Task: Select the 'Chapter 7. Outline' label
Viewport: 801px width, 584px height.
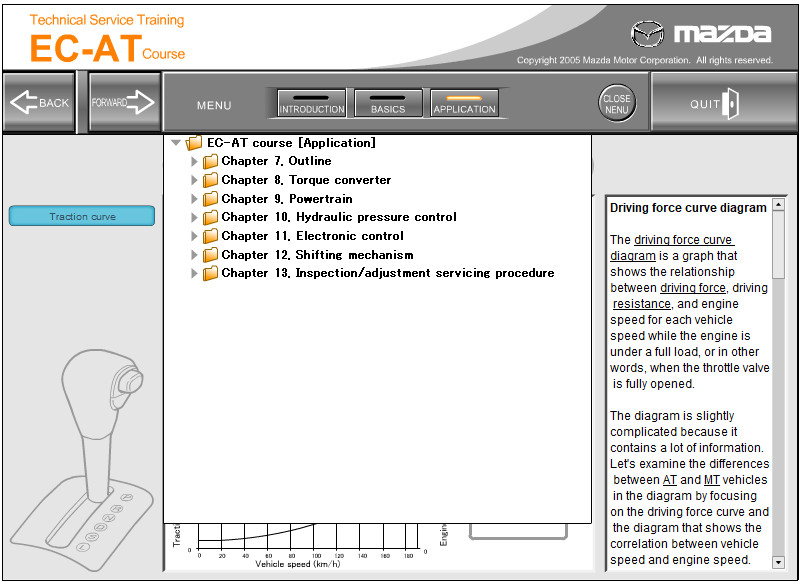Action: click(x=276, y=161)
